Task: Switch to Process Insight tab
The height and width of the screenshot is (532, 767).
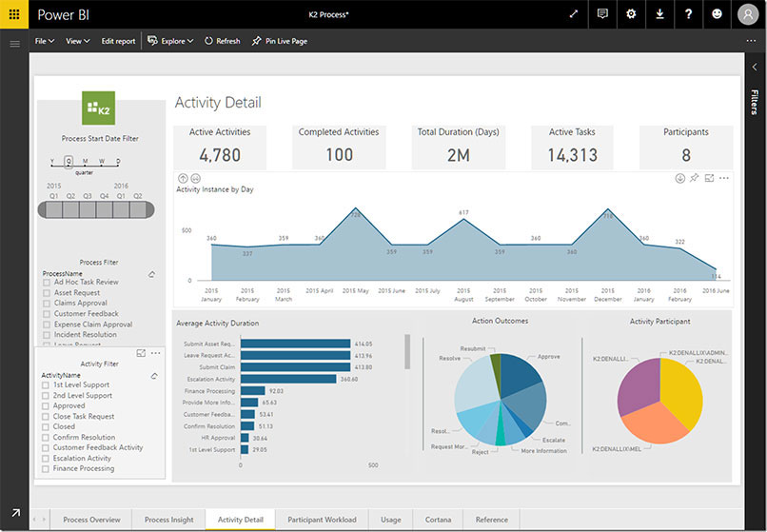Action: [x=168, y=520]
